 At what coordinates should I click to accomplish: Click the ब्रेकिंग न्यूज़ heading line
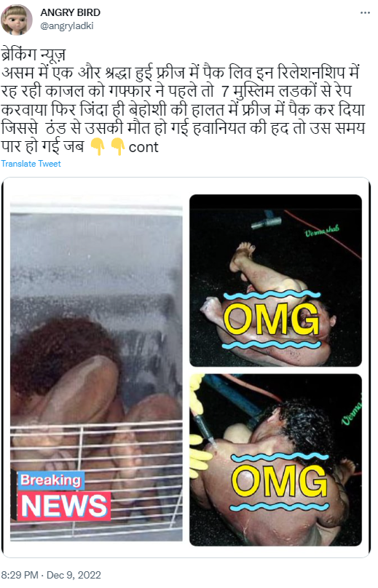click(x=33, y=55)
